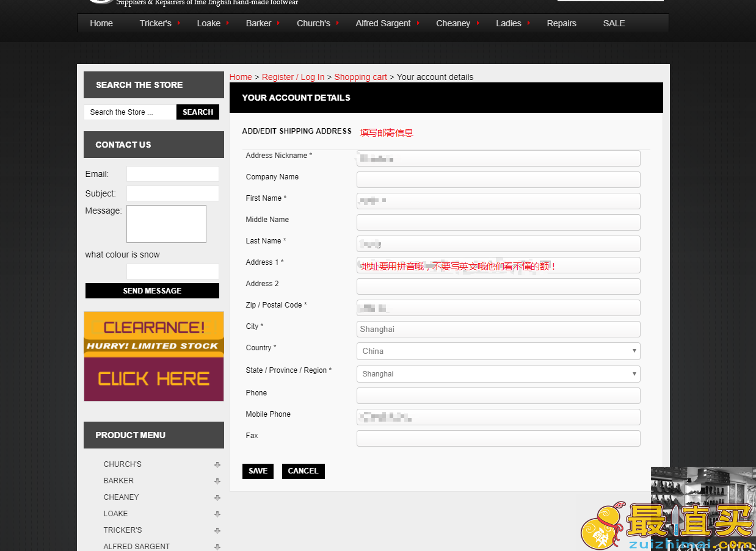
Task: Open the Barker navigation menu item
Action: (x=258, y=23)
